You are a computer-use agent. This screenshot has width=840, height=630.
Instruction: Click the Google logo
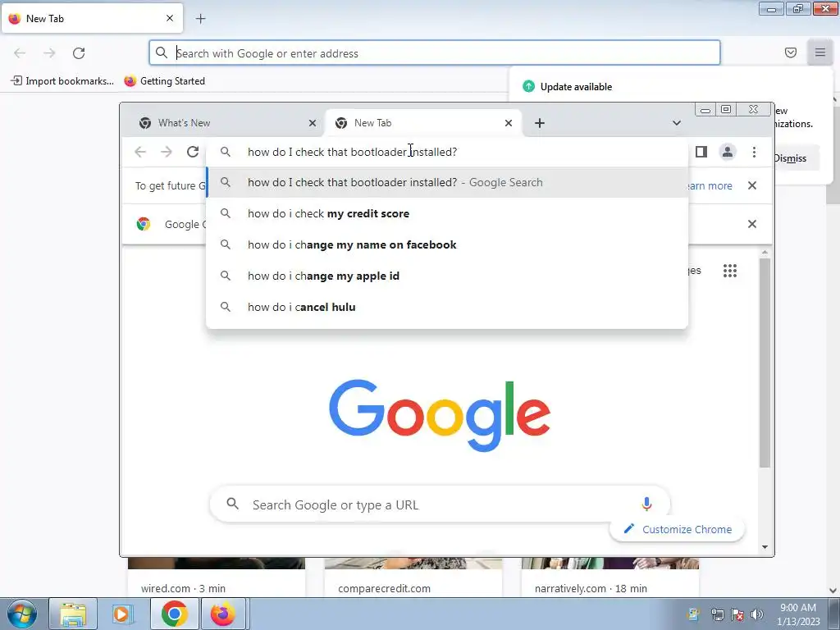tap(440, 414)
